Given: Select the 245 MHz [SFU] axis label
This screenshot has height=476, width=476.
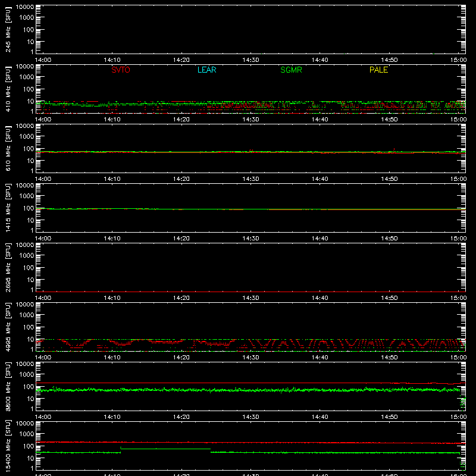Looking at the screenshot, I should pyautogui.click(x=8, y=29).
